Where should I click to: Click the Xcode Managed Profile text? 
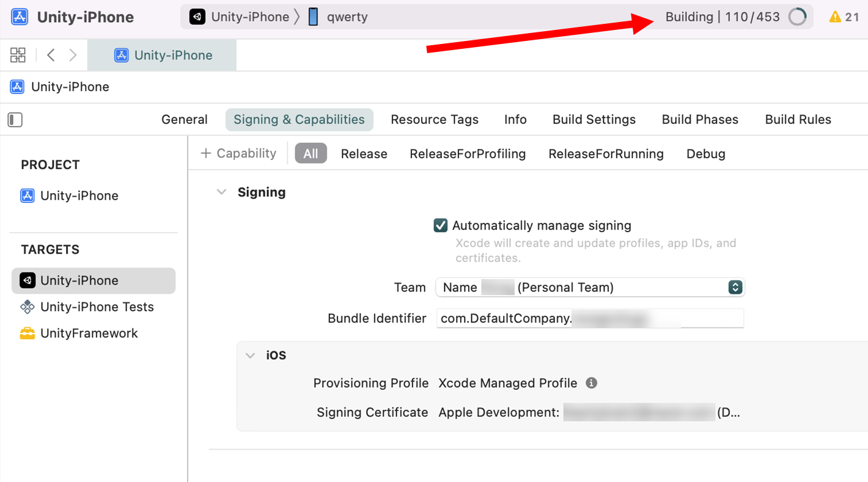(508, 383)
